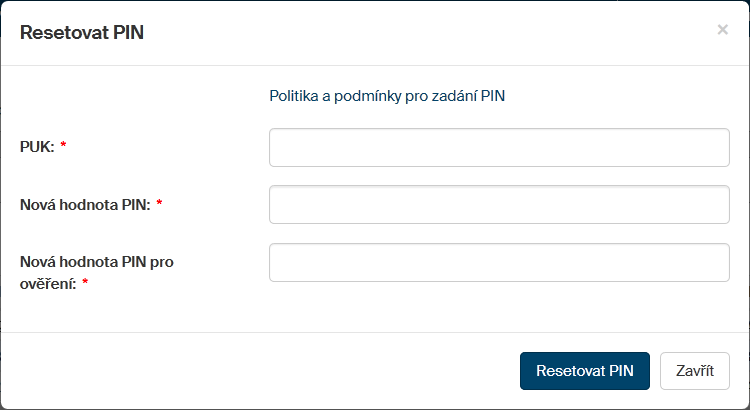Submit the form using dark blue Resetovat PIN

[584, 370]
